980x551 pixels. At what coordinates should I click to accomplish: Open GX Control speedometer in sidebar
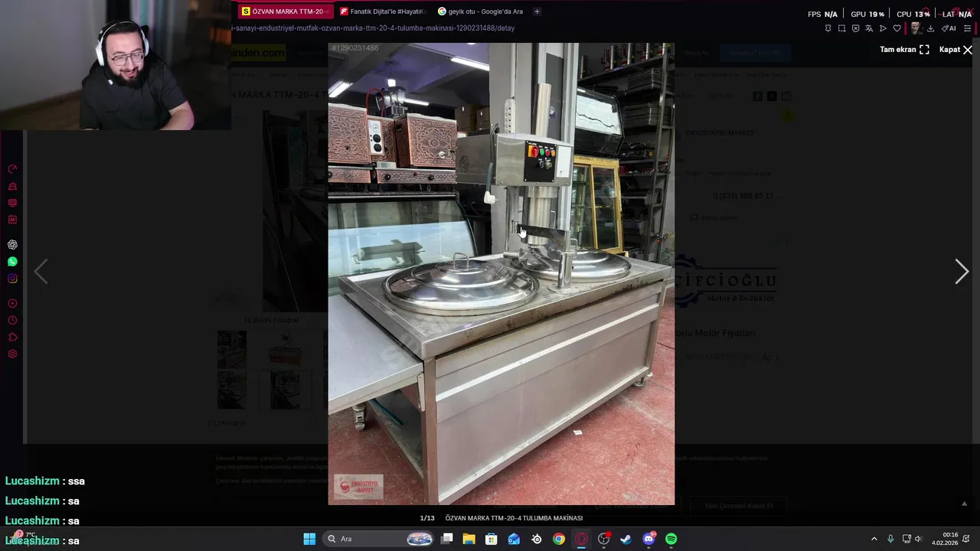click(x=12, y=169)
